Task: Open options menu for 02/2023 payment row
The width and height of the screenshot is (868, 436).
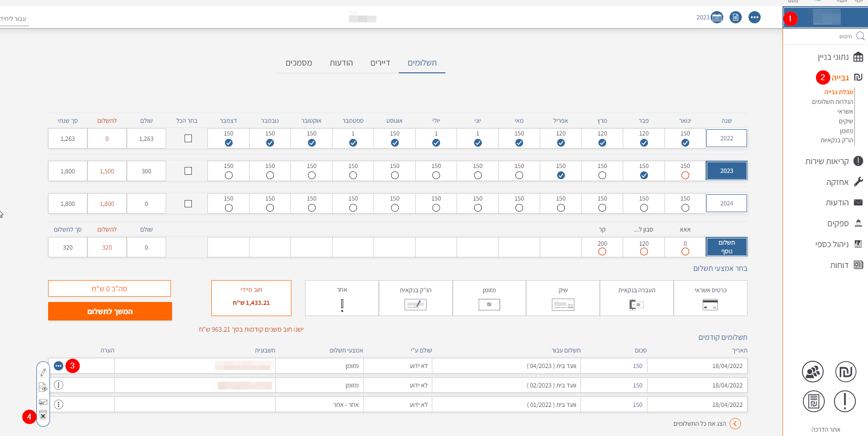Action: 58,385
